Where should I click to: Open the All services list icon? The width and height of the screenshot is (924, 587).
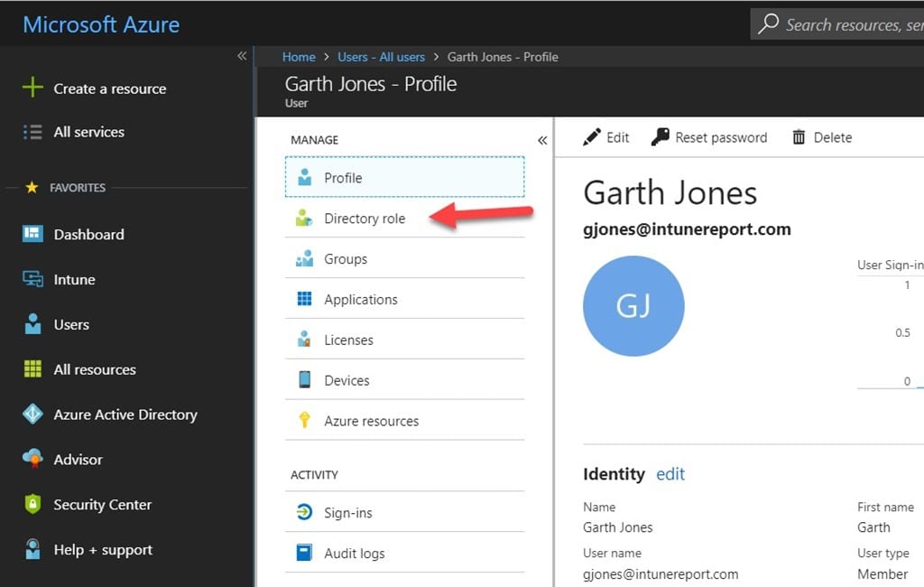pos(32,132)
